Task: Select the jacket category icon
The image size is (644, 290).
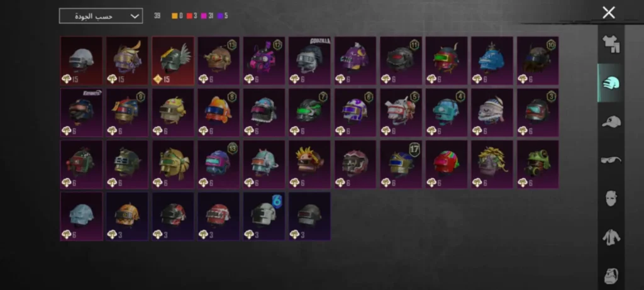Action: point(611,237)
